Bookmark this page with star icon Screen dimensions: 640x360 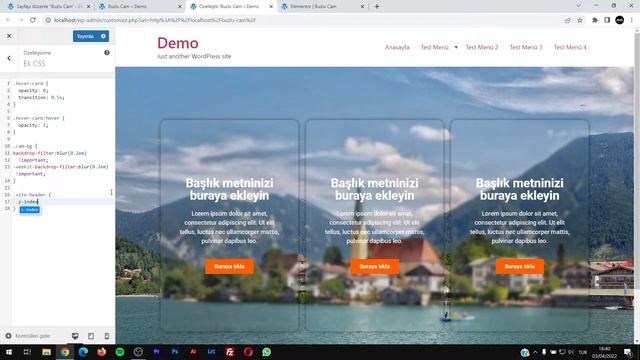coord(580,20)
